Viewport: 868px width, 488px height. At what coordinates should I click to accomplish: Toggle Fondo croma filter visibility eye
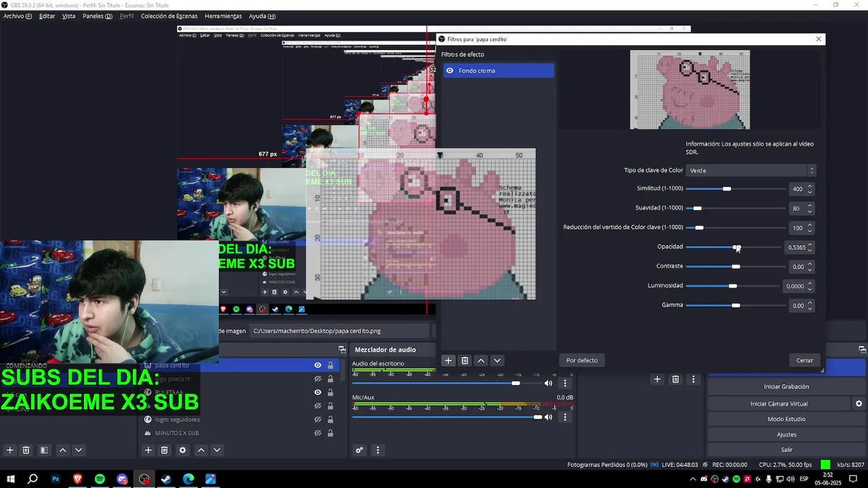(x=450, y=70)
